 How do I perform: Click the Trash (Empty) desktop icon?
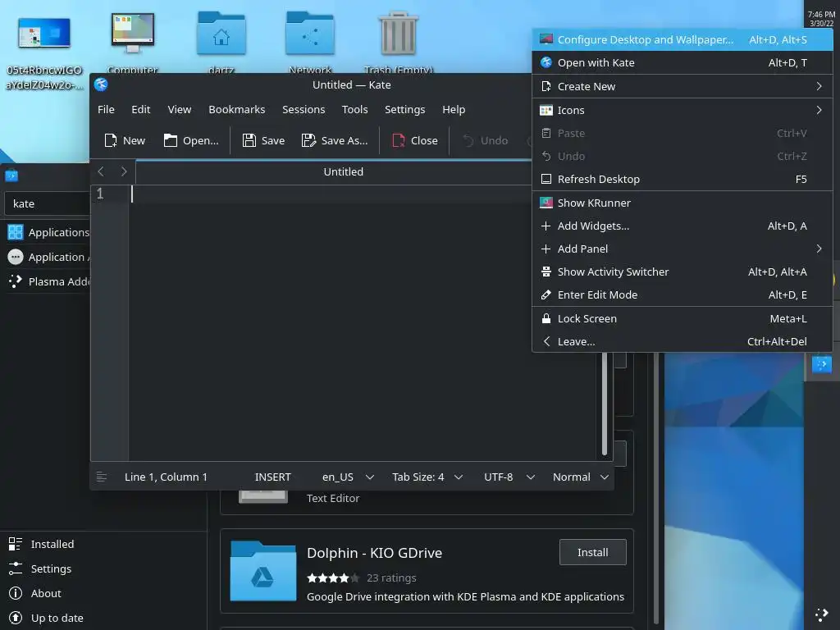pyautogui.click(x=398, y=33)
